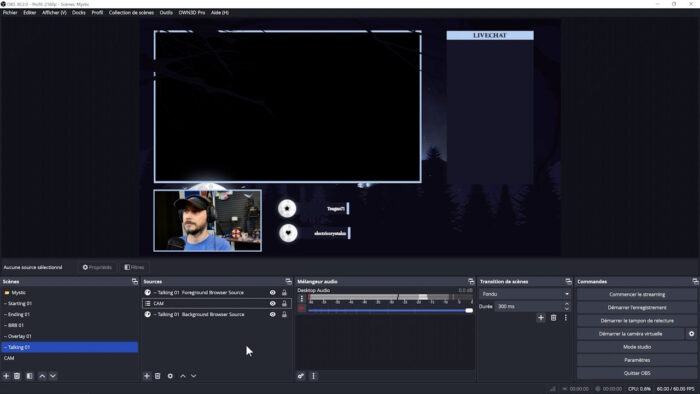Open source properties gear in Sources toolbar
The height and width of the screenshot is (394, 700).
[170, 376]
